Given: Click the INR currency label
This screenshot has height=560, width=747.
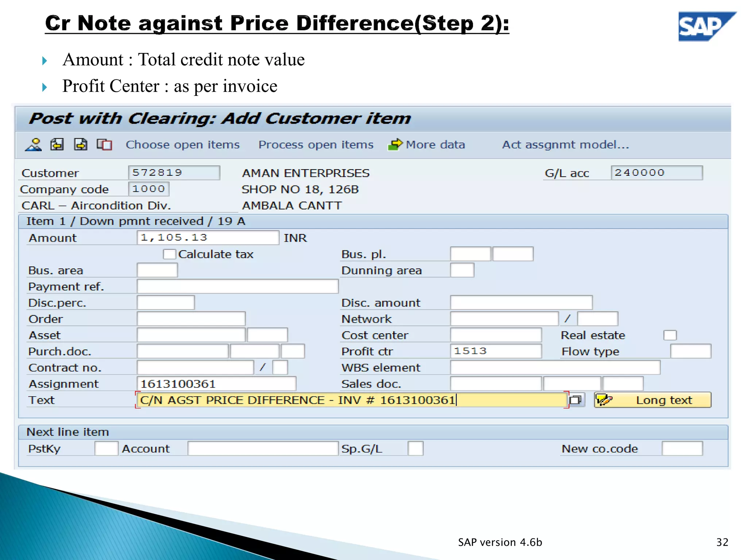Looking at the screenshot, I should [x=295, y=238].
